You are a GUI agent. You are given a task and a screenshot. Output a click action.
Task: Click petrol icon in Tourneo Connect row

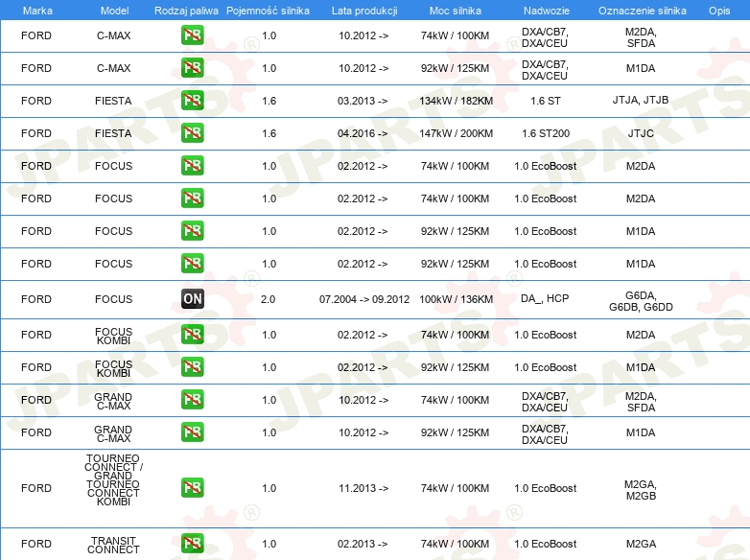coord(193,488)
